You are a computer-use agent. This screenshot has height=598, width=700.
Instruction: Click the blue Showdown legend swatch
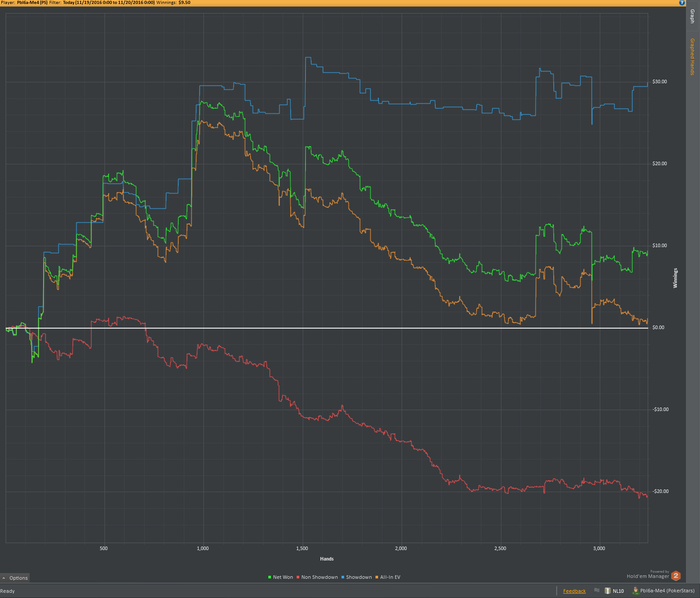[x=343, y=577]
